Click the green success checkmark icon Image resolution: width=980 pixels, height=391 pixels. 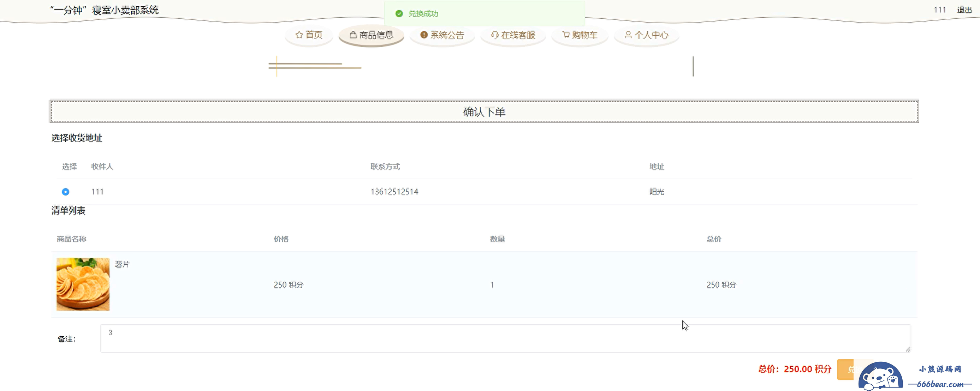[399, 14]
